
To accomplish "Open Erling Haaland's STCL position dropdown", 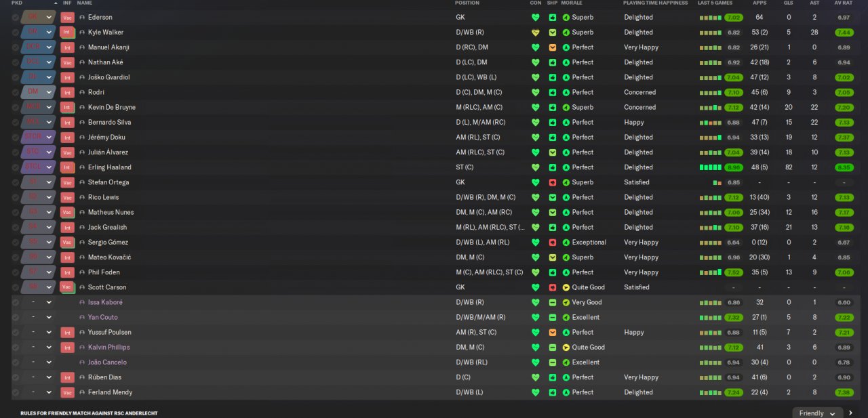I will tap(37, 167).
